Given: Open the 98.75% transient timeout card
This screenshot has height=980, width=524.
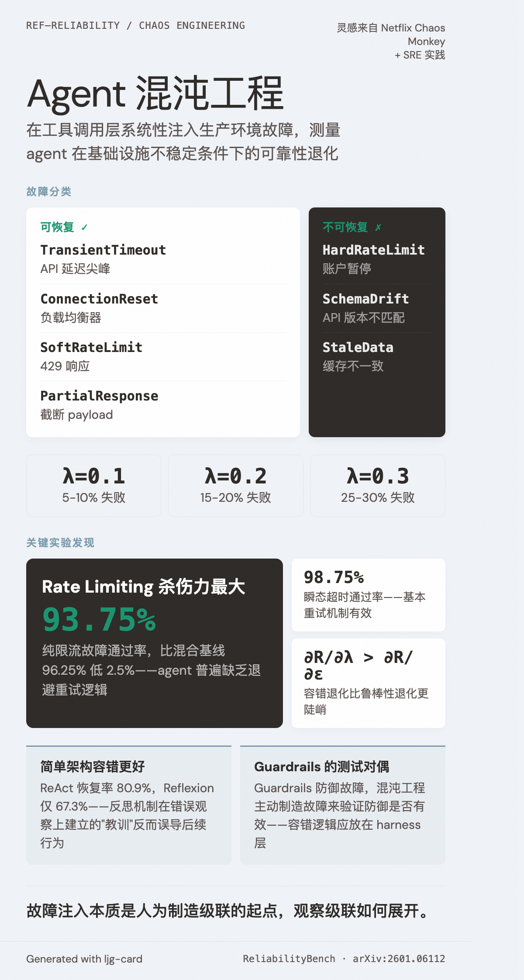Looking at the screenshot, I should pos(368,595).
